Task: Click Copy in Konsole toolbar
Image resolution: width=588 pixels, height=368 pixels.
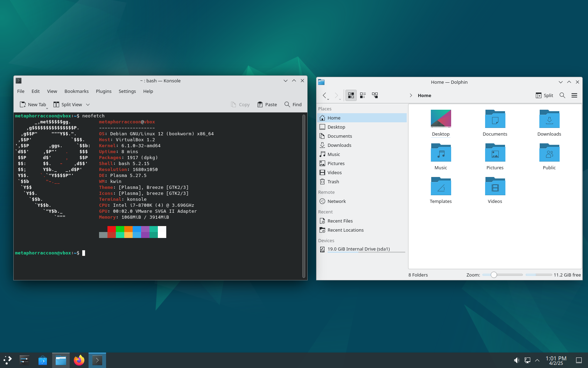Action: 240,104
